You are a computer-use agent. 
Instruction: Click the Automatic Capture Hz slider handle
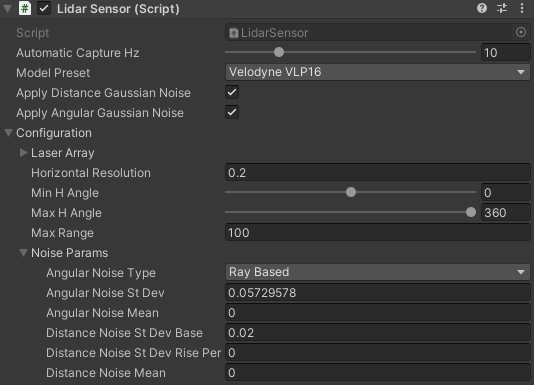279,52
